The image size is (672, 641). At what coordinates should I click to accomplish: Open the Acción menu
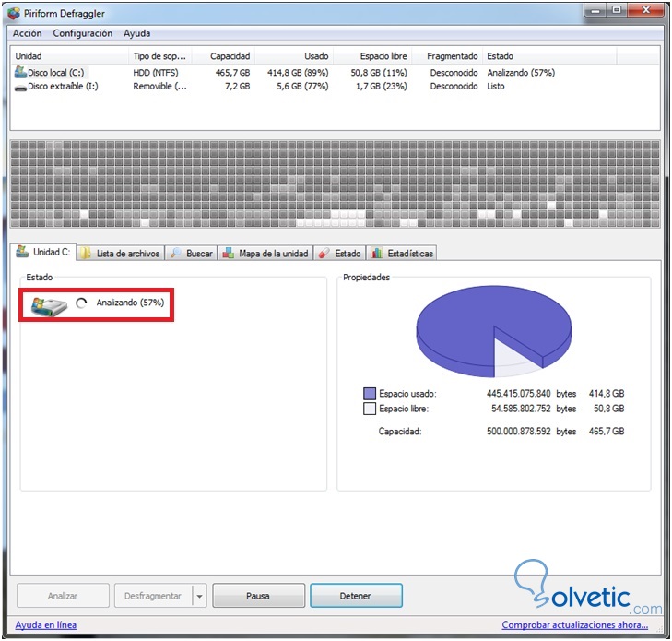(27, 33)
